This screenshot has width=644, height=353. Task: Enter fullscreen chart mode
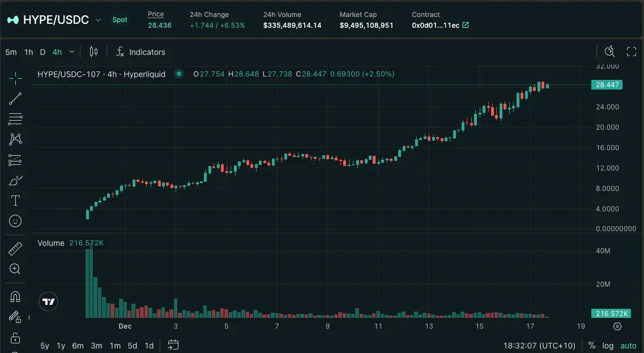click(632, 52)
